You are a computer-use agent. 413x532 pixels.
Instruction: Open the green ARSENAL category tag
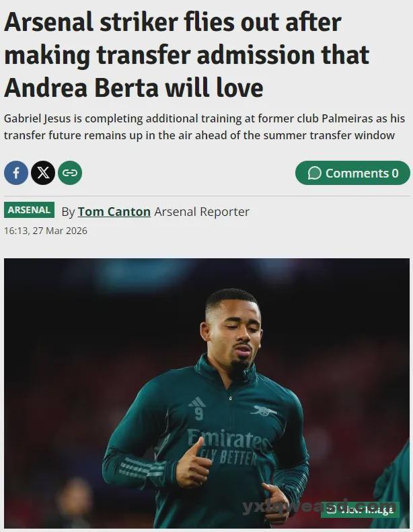29,210
